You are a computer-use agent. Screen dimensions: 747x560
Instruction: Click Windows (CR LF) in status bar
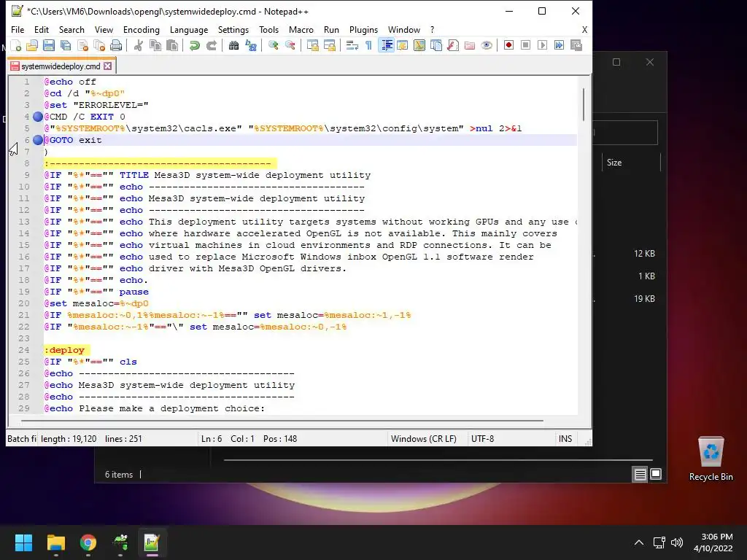tap(424, 438)
